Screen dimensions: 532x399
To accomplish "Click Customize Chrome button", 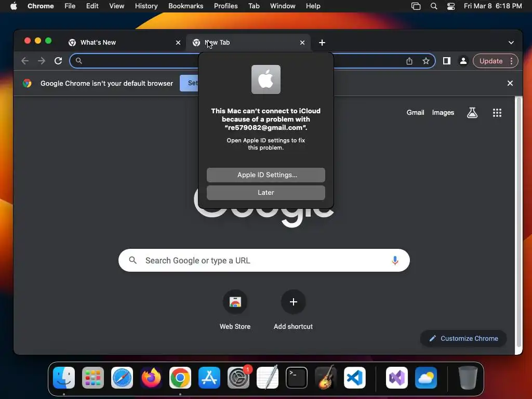I will point(463,338).
